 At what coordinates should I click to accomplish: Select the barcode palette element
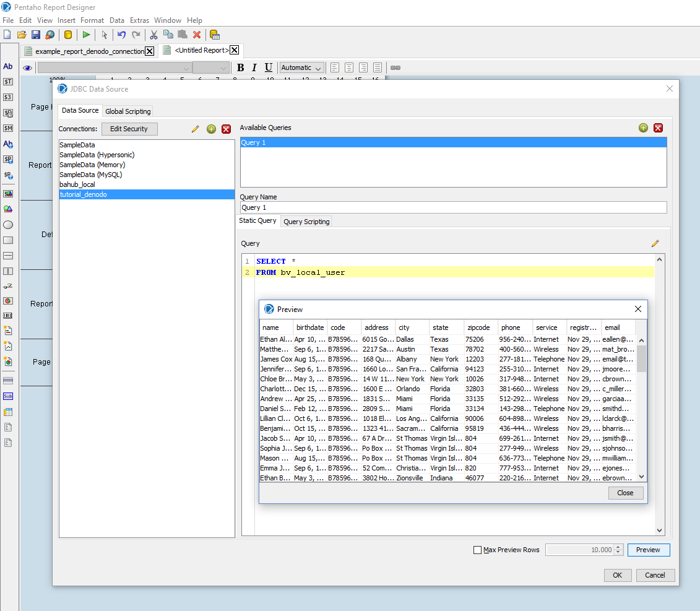(8, 315)
